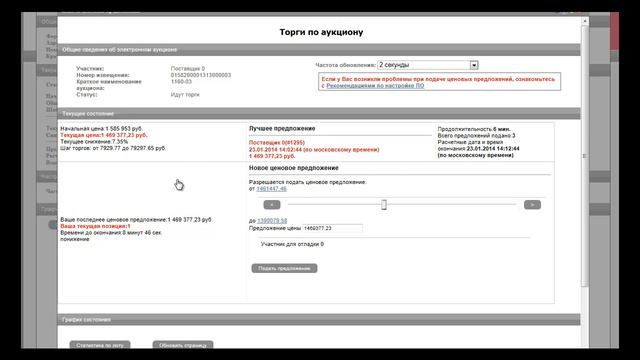Click the slider left arrow button
The image size is (640, 360).
(x=272, y=204)
